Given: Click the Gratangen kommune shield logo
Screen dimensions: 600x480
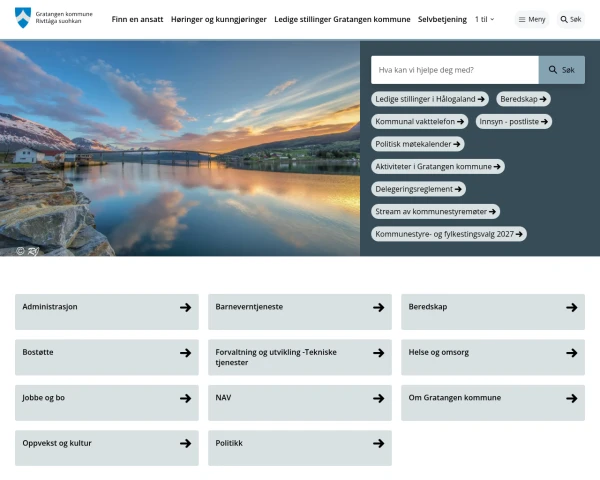Looking at the screenshot, I should (23, 18).
